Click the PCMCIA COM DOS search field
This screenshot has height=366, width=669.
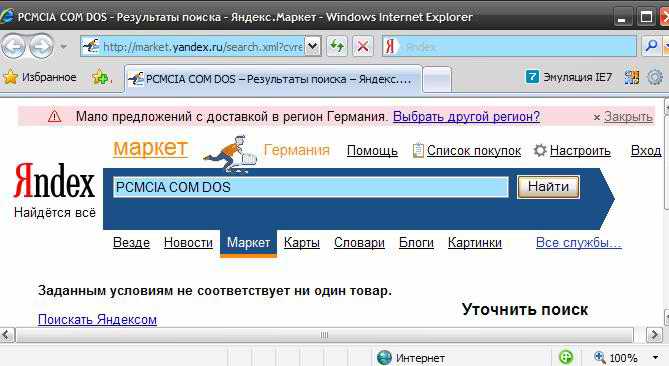(311, 187)
